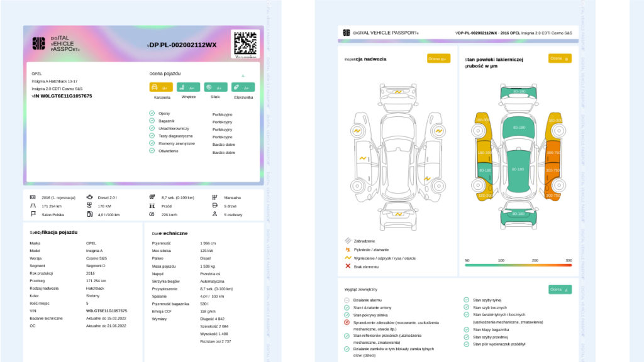Toggle the check mark beside Stan pokrywy silnika
Screen dimensions: 644x362
point(347,315)
